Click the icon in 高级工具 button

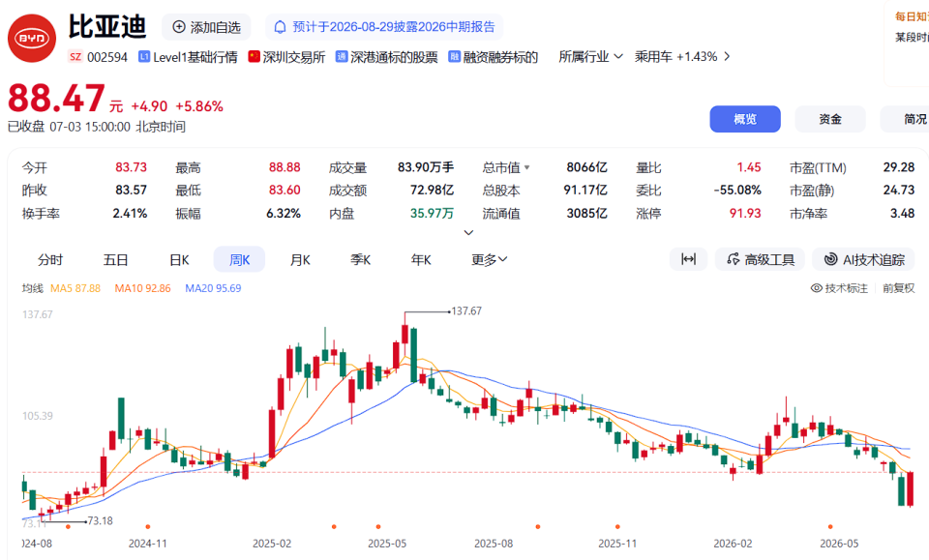(x=733, y=259)
